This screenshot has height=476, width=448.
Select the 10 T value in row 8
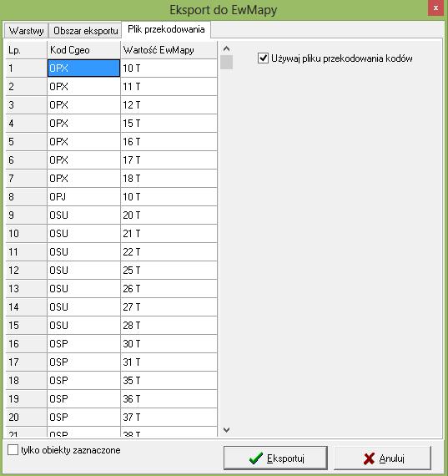pyautogui.click(x=169, y=197)
